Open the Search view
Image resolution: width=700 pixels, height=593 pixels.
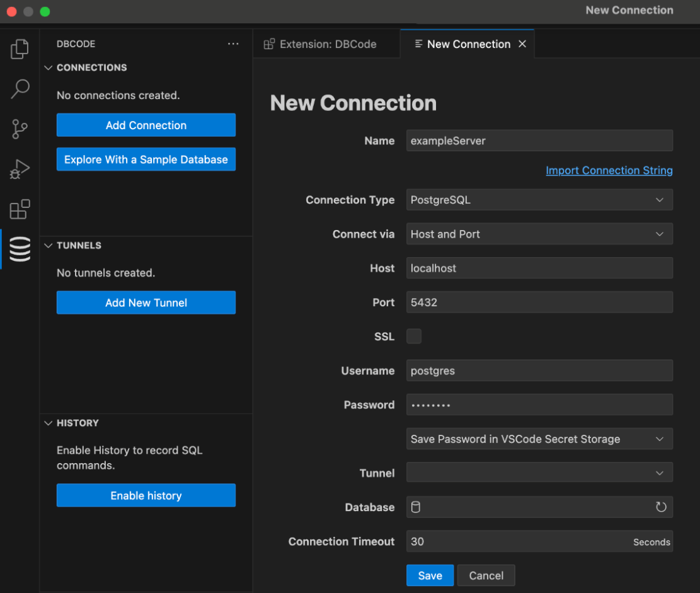coord(20,89)
